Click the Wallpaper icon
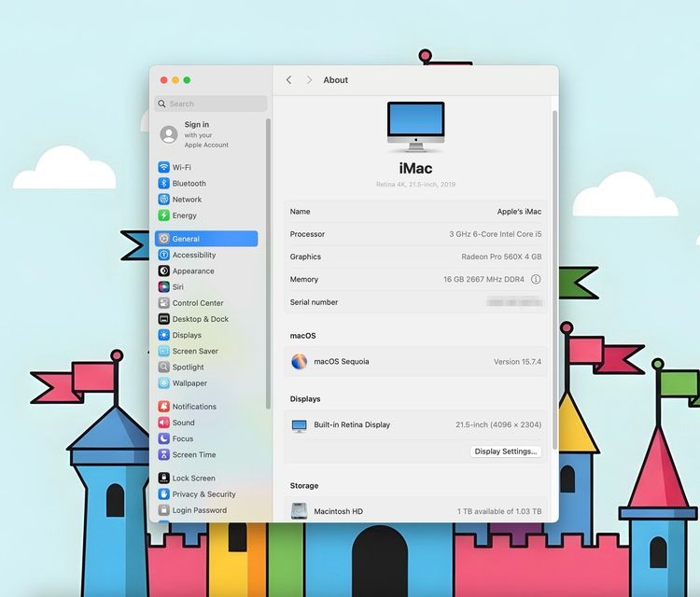The image size is (700, 597). tap(164, 383)
